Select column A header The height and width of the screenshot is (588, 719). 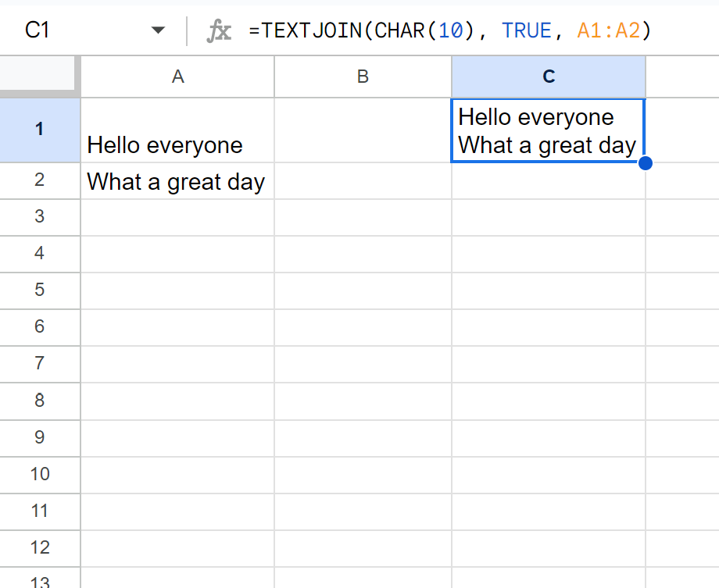click(x=177, y=77)
